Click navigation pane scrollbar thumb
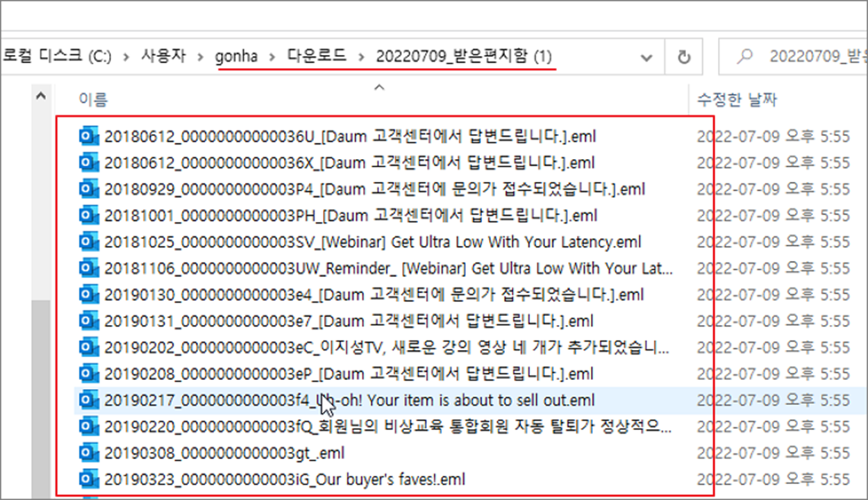Viewport: 868px width, 500px height. [x=41, y=399]
